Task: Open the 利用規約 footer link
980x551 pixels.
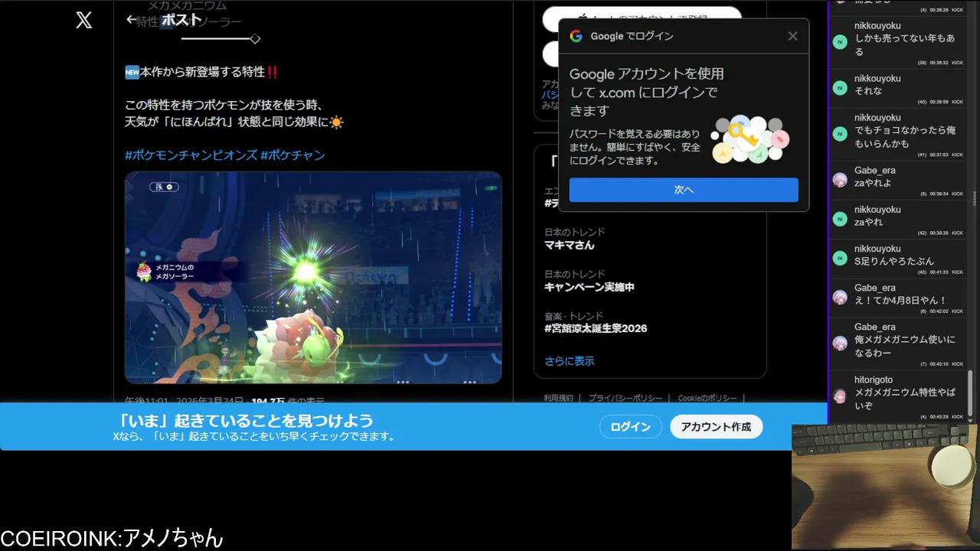Action: [558, 398]
